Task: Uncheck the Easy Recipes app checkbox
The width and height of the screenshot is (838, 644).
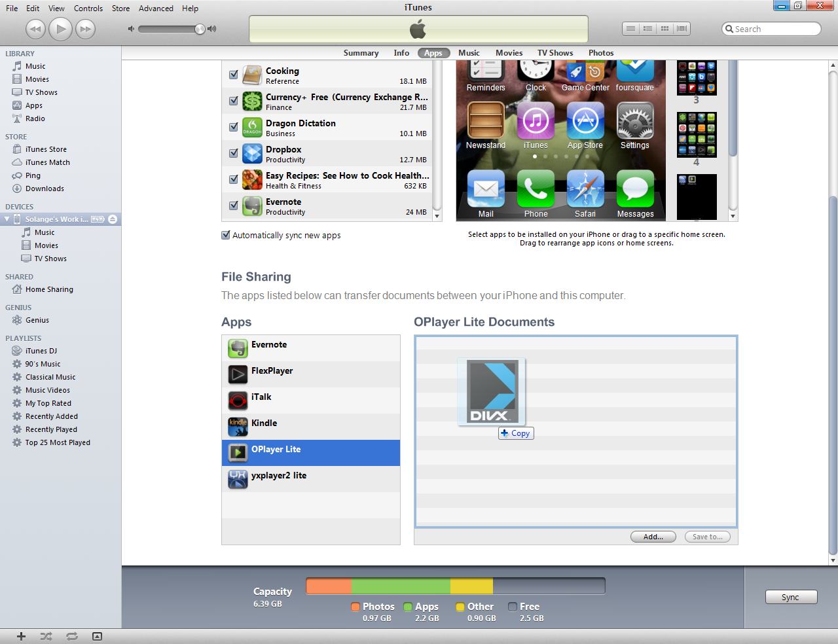Action: click(233, 179)
